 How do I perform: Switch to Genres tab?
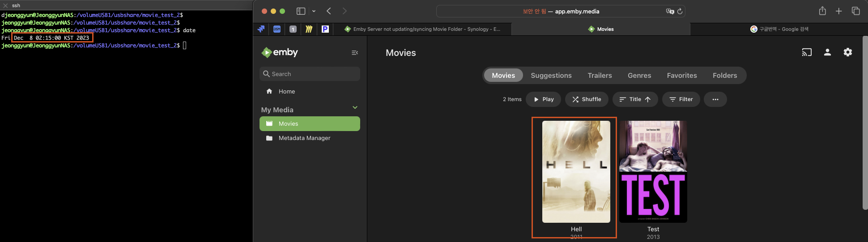pyautogui.click(x=639, y=76)
